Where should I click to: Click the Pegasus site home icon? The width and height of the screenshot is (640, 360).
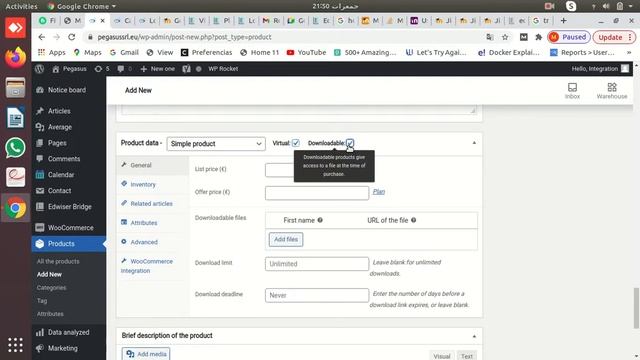[x=56, y=69]
